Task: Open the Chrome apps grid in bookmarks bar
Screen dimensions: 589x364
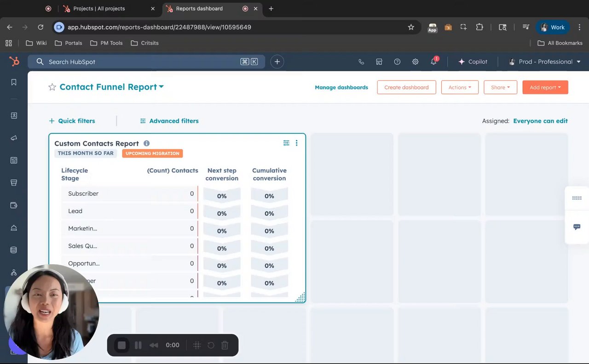Action: click(x=9, y=43)
